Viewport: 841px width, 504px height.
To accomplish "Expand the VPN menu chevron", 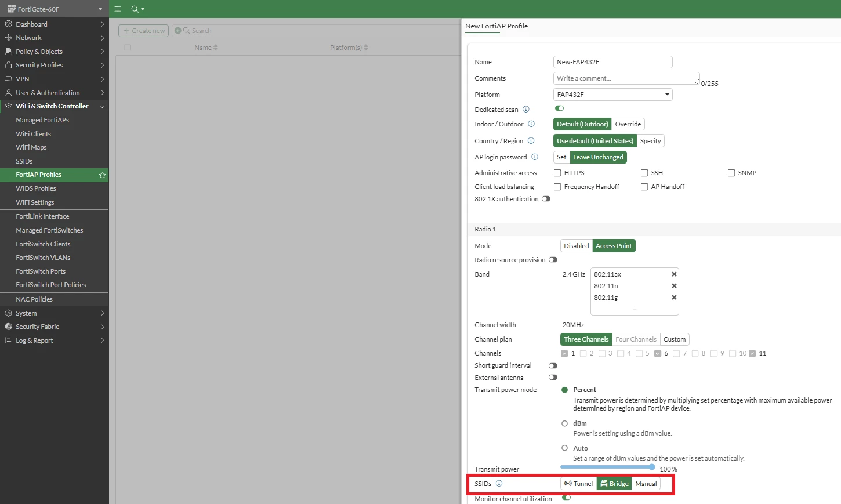I will [103, 79].
